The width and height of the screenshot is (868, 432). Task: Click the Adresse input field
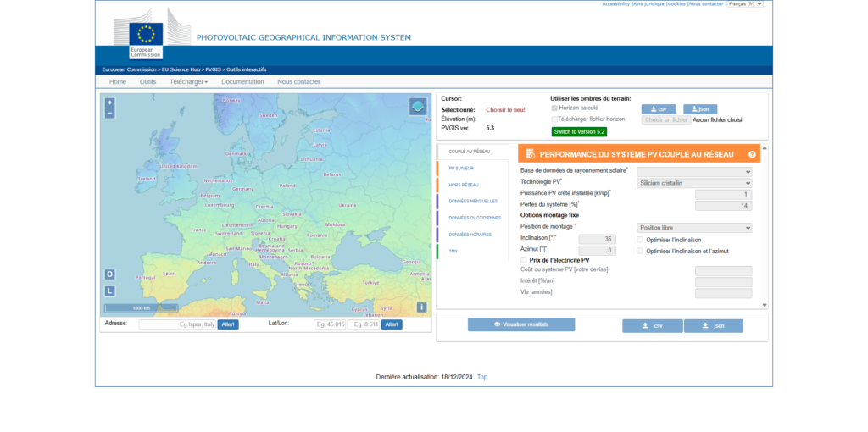[x=177, y=324]
